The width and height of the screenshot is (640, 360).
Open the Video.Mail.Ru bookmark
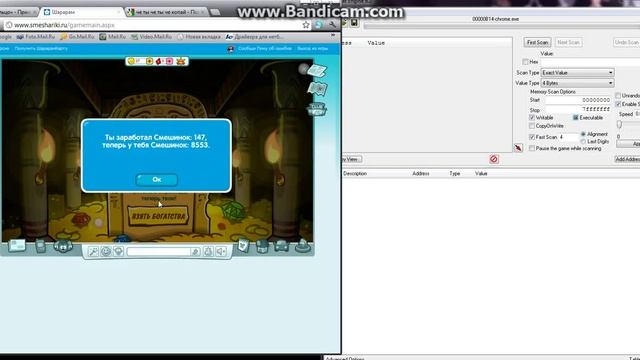151,37
